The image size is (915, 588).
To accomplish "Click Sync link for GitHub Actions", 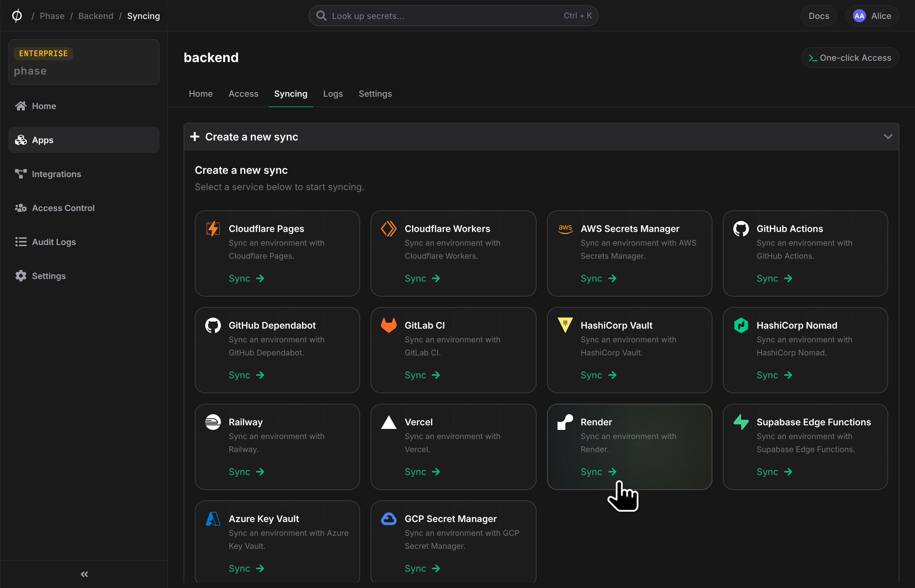I will [x=774, y=278].
